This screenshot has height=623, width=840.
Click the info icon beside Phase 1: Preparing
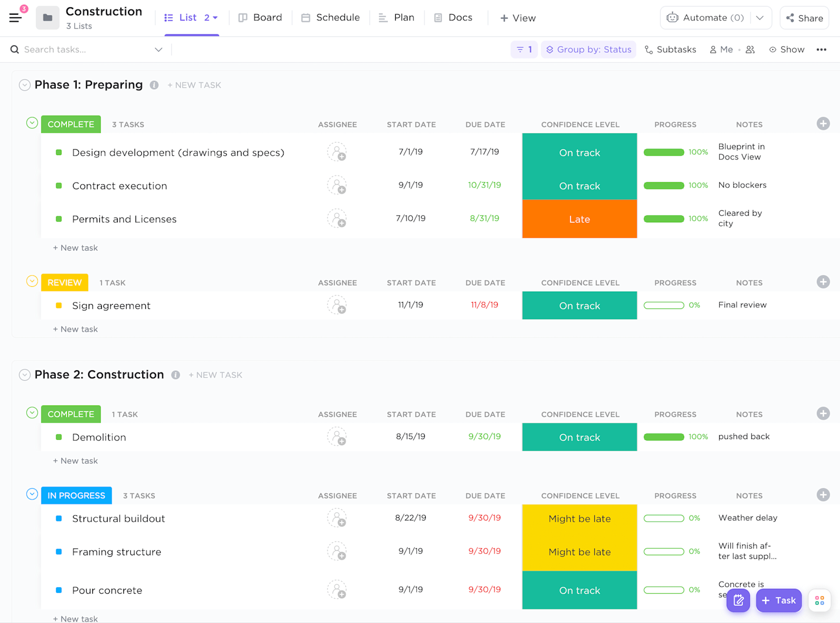[154, 85]
